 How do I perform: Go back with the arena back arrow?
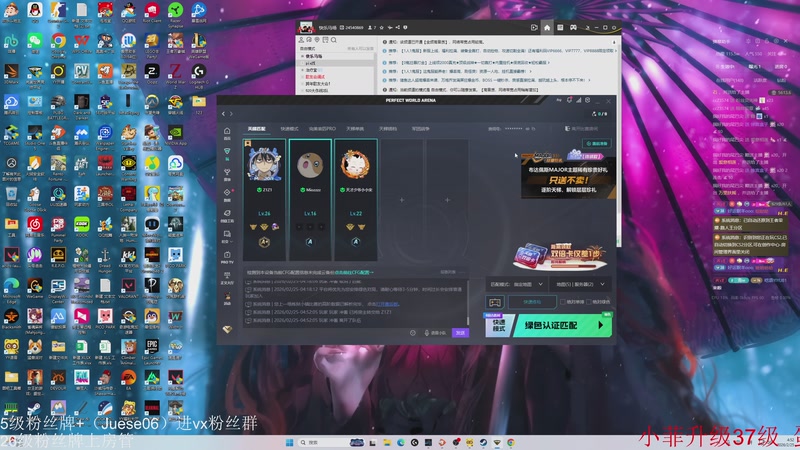[223, 114]
